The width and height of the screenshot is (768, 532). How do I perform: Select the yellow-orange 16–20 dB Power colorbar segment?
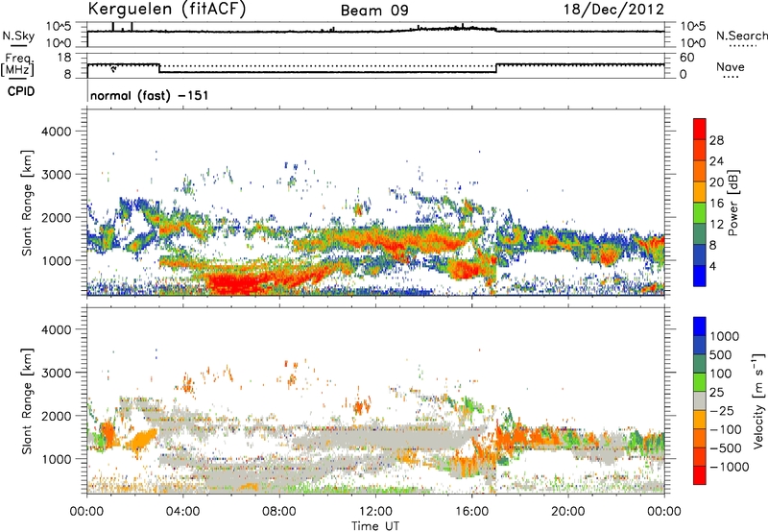(x=700, y=192)
